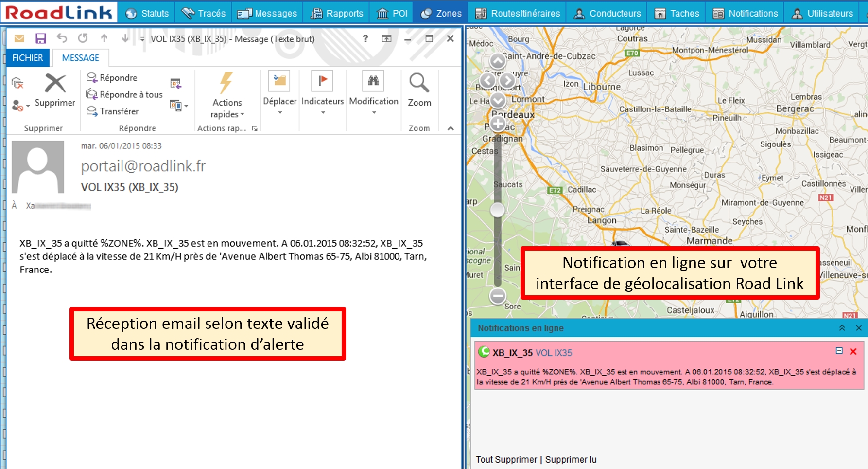Click sender address portail@roadlink.fr
This screenshot has width=868, height=469.
click(143, 166)
